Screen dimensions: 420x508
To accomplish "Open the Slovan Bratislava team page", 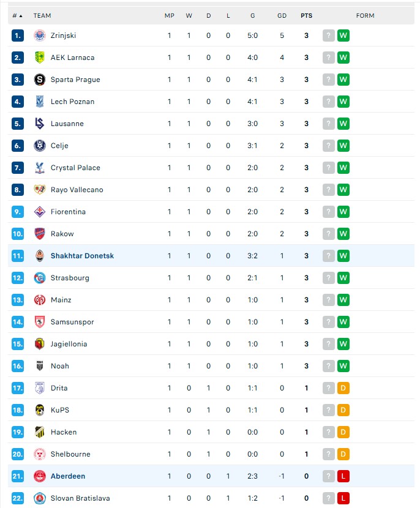I will (x=80, y=498).
